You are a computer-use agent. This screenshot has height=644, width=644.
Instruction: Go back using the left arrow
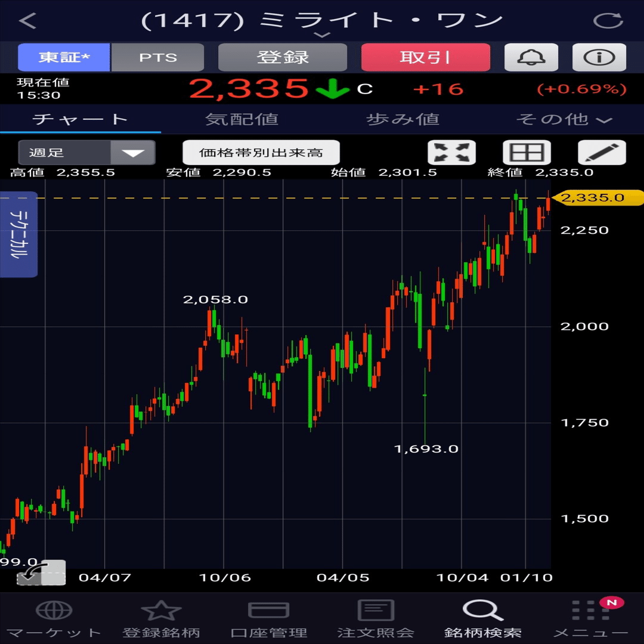point(28,20)
